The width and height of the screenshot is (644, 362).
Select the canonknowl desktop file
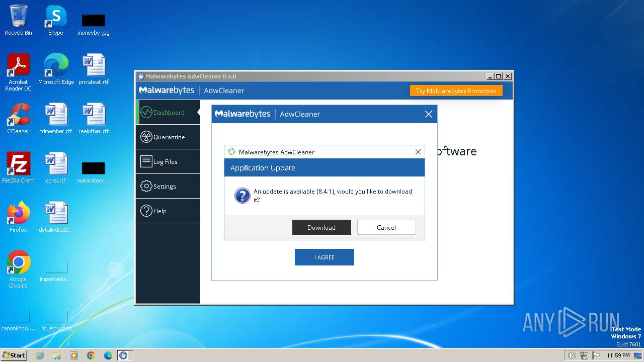tap(18, 321)
